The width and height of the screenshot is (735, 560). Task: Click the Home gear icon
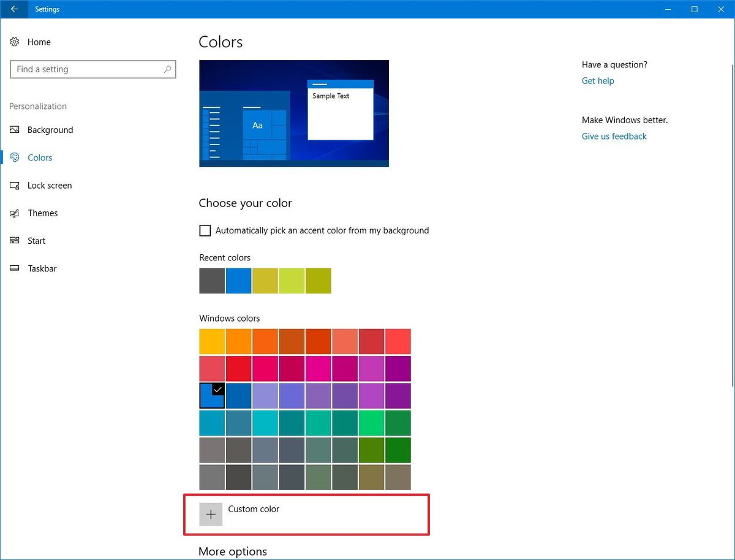pyautogui.click(x=15, y=42)
